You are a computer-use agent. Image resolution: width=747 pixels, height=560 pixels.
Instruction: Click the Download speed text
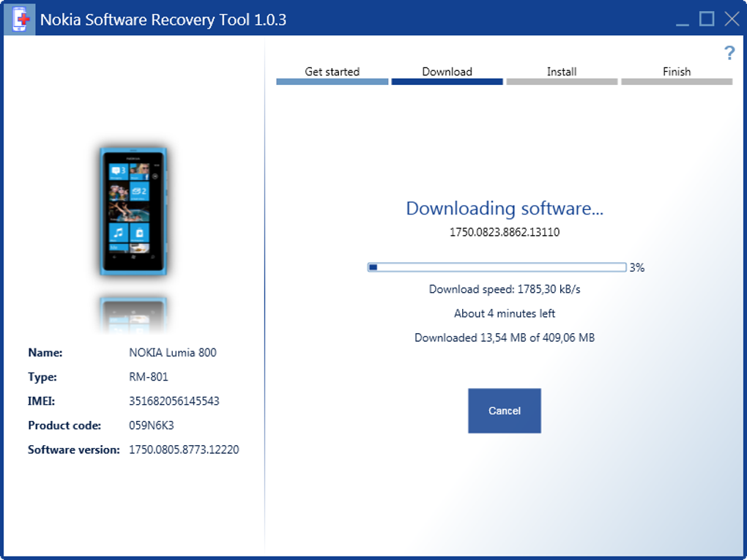505,289
